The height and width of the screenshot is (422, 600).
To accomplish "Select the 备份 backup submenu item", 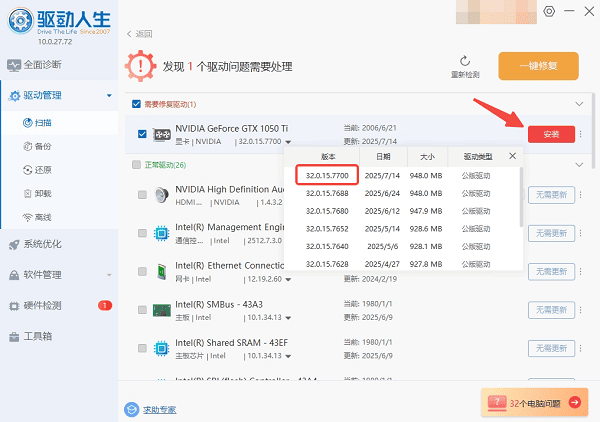I will click(43, 146).
